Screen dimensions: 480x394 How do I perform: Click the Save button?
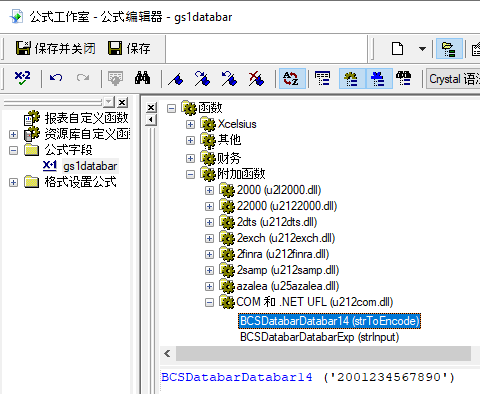point(129,49)
